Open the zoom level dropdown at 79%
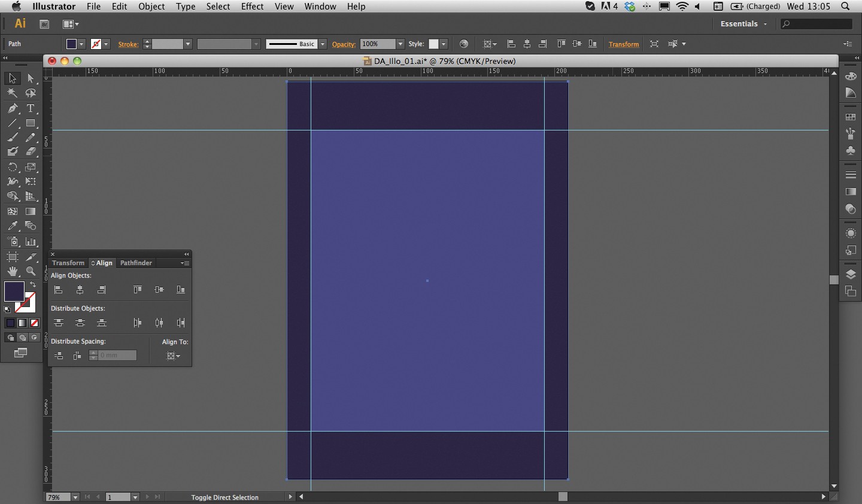Viewport: 862px width, 504px height. pyautogui.click(x=75, y=497)
